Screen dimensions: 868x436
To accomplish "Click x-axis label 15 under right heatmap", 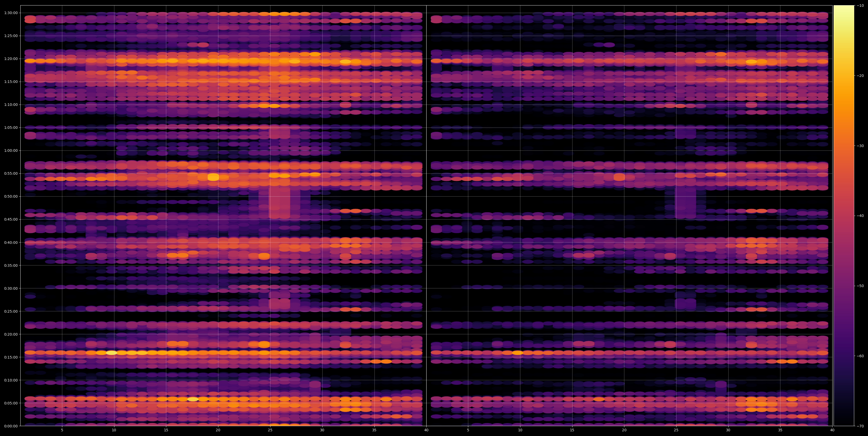I will [572, 430].
